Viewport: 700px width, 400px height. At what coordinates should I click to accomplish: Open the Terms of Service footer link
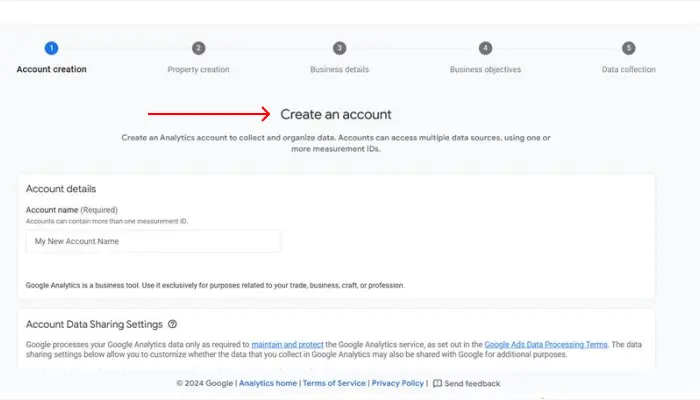tap(334, 383)
